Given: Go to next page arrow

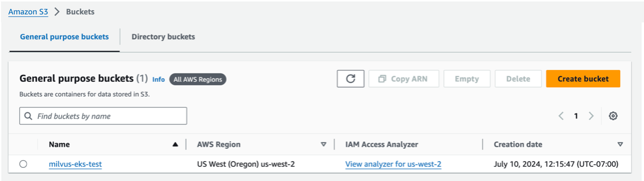Looking at the screenshot, I should pos(591,116).
